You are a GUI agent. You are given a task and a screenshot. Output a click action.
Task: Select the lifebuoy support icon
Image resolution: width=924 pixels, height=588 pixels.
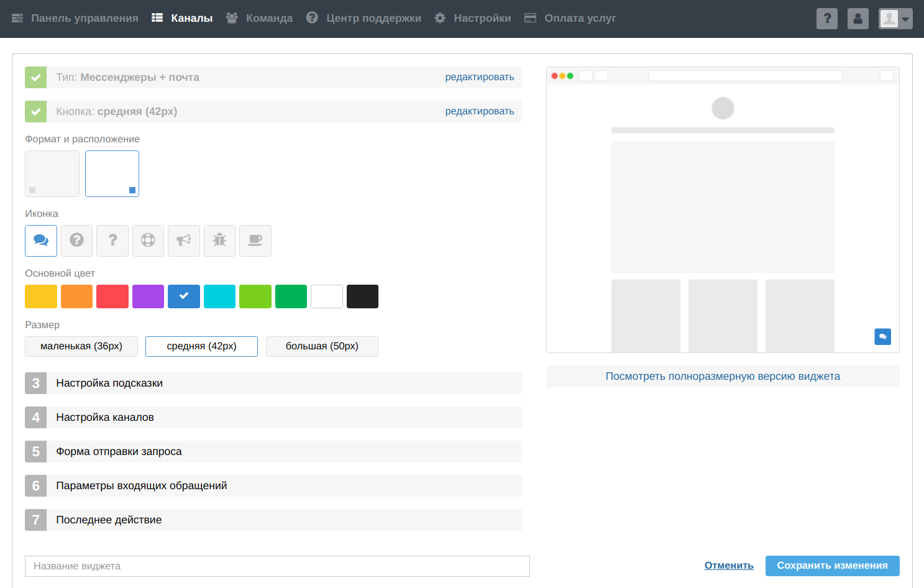(x=149, y=241)
